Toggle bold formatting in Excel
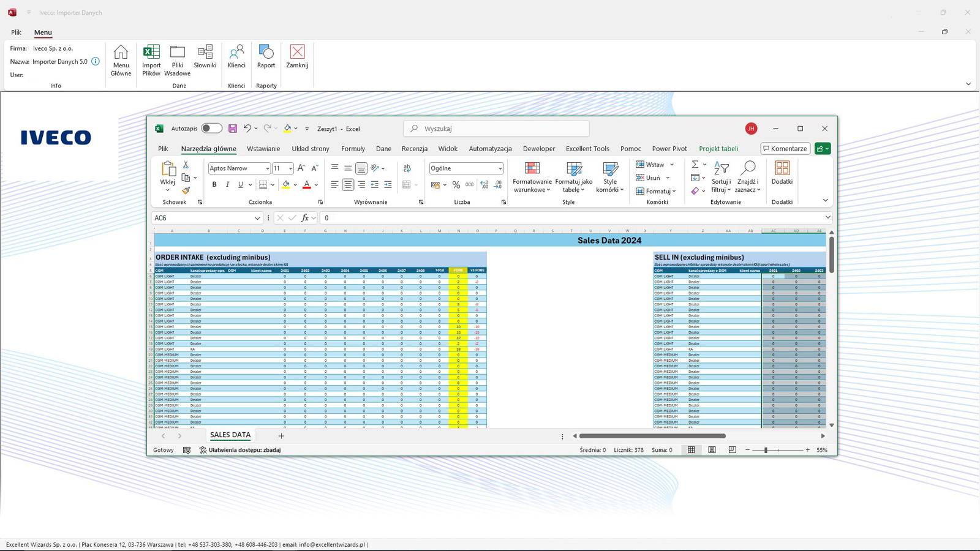Viewport: 980px width, 551px height. (214, 184)
